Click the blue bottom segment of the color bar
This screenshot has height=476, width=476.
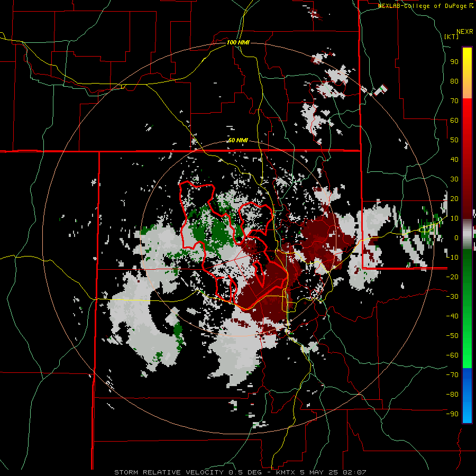click(x=467, y=396)
